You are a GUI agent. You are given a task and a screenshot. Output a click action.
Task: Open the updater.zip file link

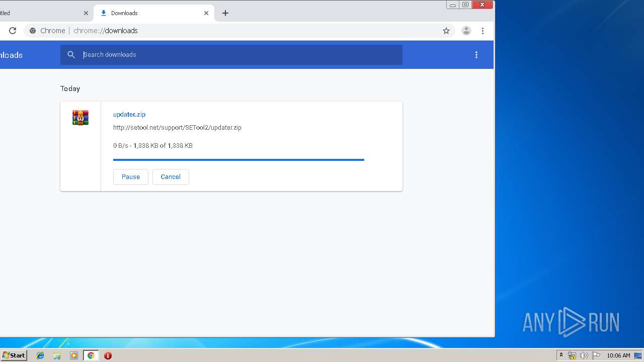(x=129, y=115)
